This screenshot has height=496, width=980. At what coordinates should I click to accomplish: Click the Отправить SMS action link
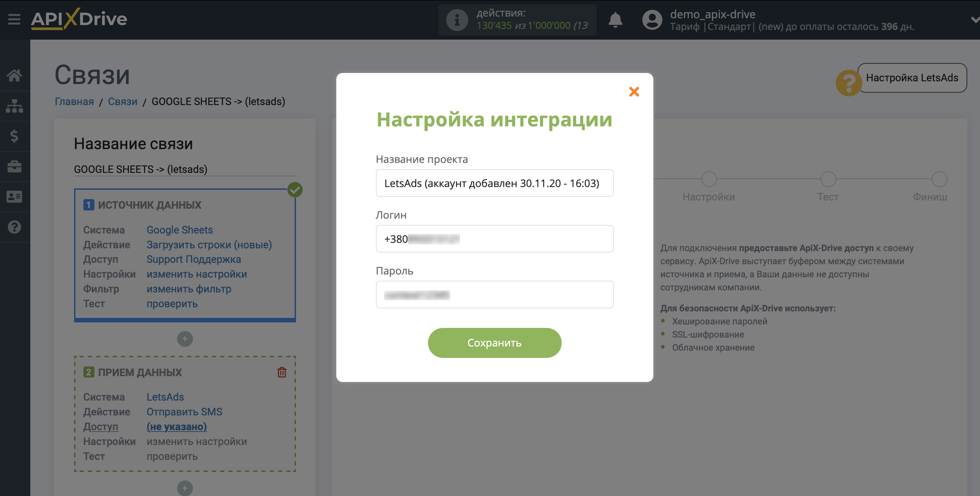(184, 412)
